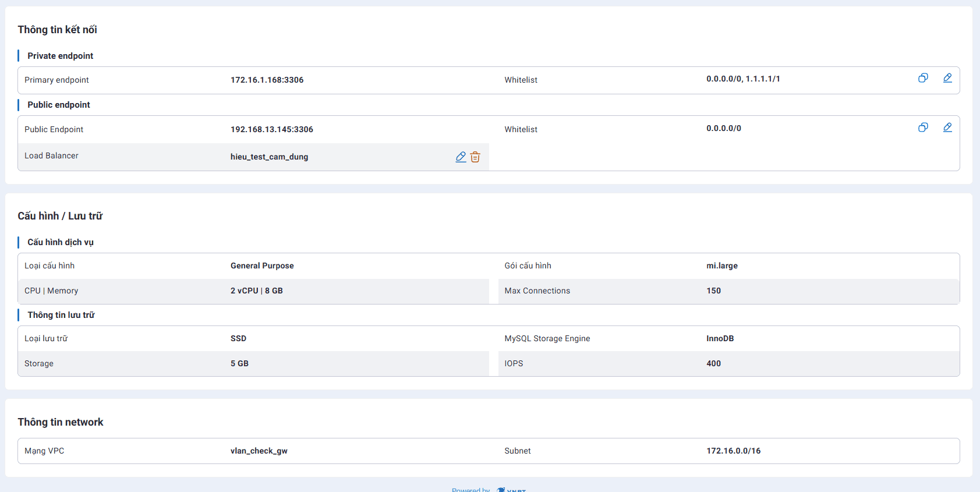The height and width of the screenshot is (492, 980).
Task: Click the vlan_check_gw VPC network name
Action: point(259,451)
